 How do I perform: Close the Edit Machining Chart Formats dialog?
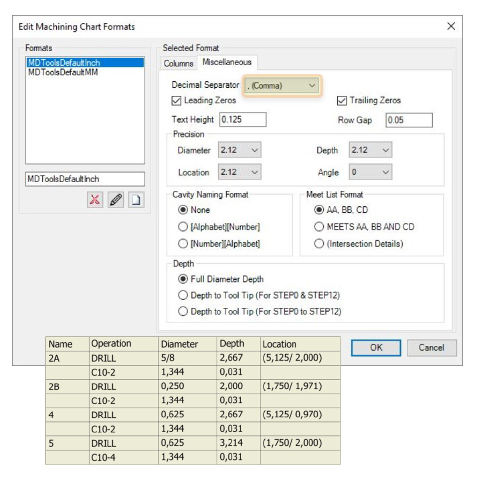click(451, 26)
